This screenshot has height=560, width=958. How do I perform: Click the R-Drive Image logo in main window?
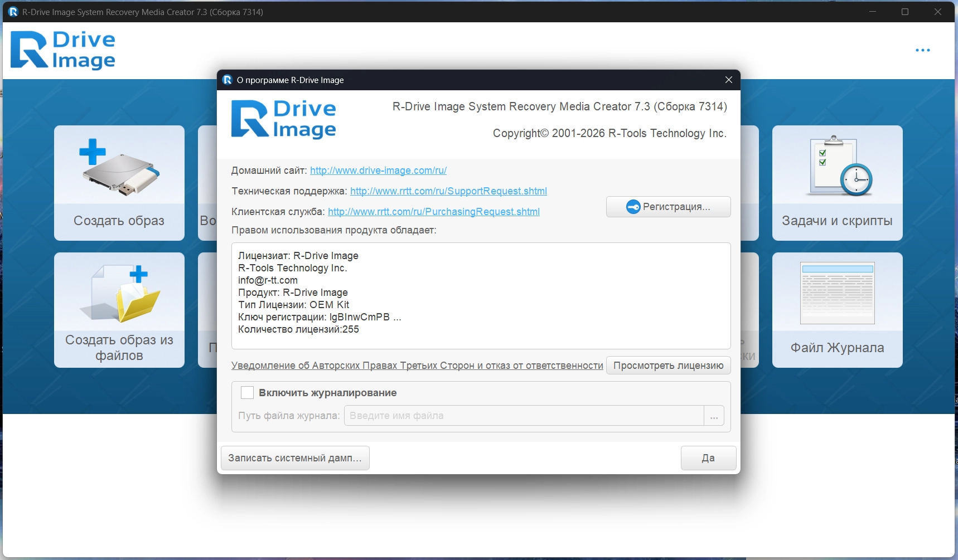coord(63,50)
